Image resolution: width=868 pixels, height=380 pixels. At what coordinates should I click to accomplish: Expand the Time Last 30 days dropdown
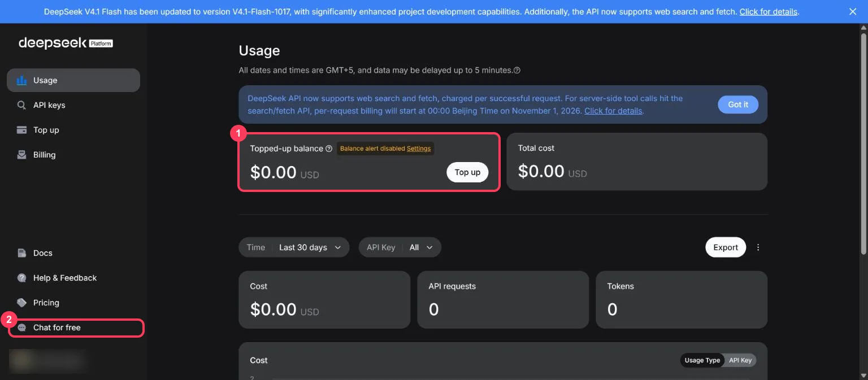point(294,247)
